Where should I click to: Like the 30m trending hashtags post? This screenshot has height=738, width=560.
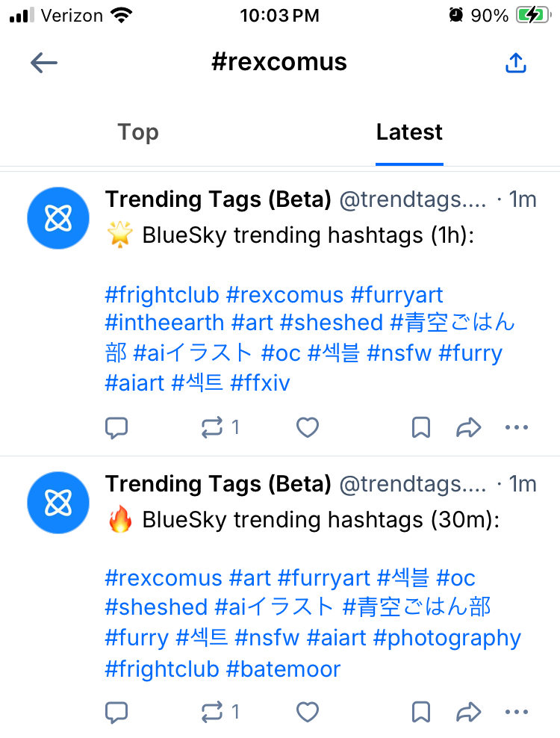tap(308, 713)
